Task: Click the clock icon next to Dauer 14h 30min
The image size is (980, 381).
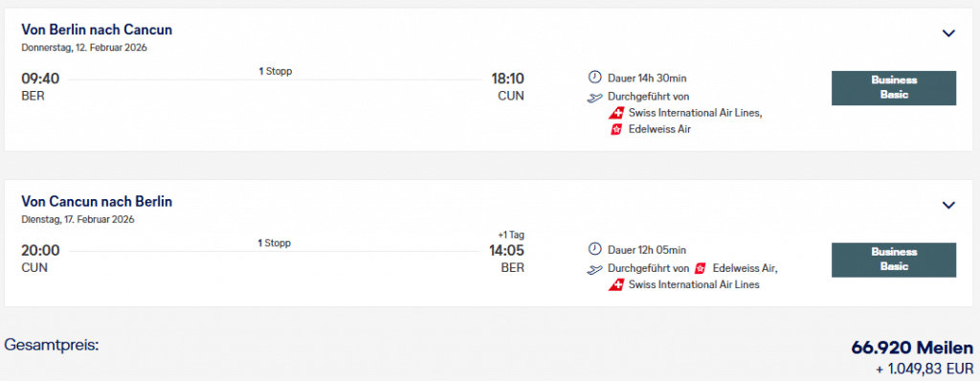Action: tap(594, 78)
